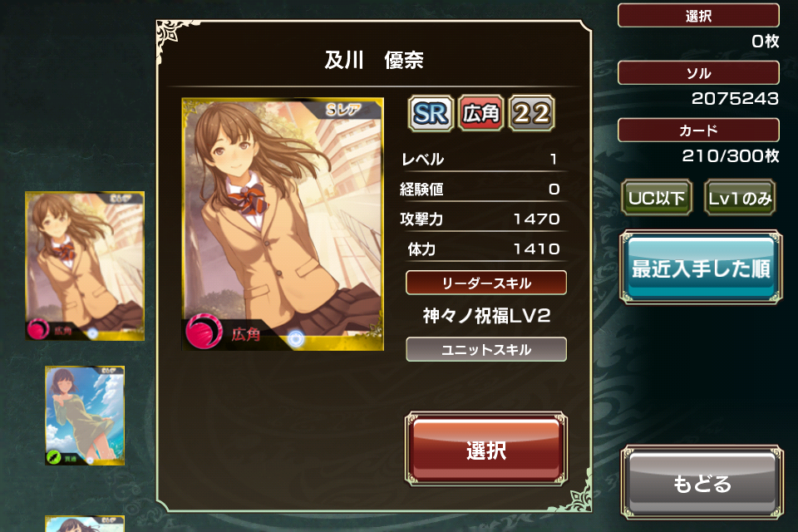Screen dimensions: 798x532
Task: Toggle the UC以下 filter
Action: 657,198
